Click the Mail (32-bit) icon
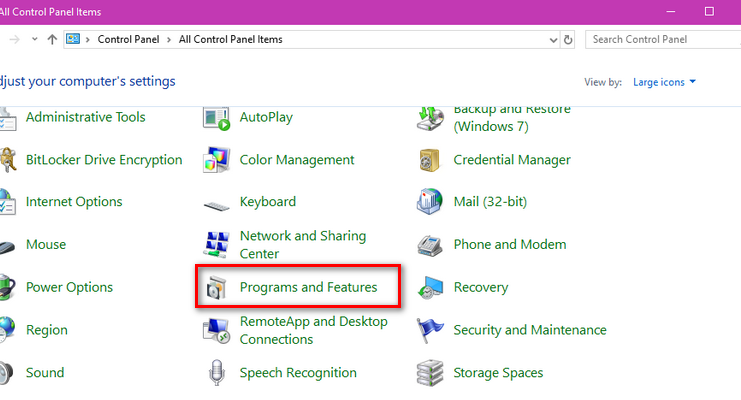741x400 pixels. pos(430,202)
